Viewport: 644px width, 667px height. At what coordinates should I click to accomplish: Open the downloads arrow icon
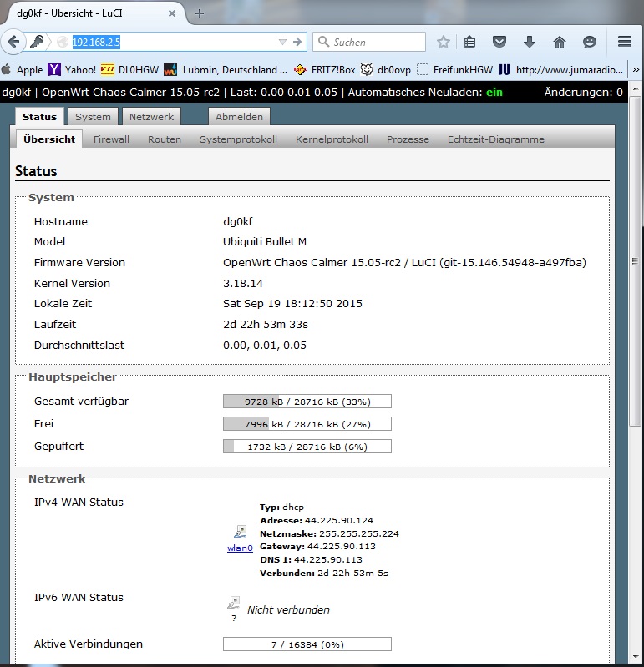coord(529,42)
